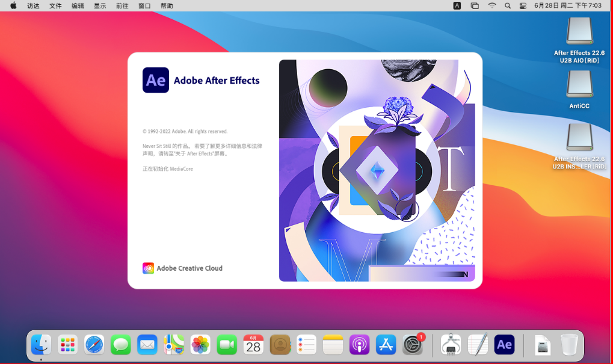
Task: Open Spotlight search magnifier
Action: pyautogui.click(x=508, y=5)
